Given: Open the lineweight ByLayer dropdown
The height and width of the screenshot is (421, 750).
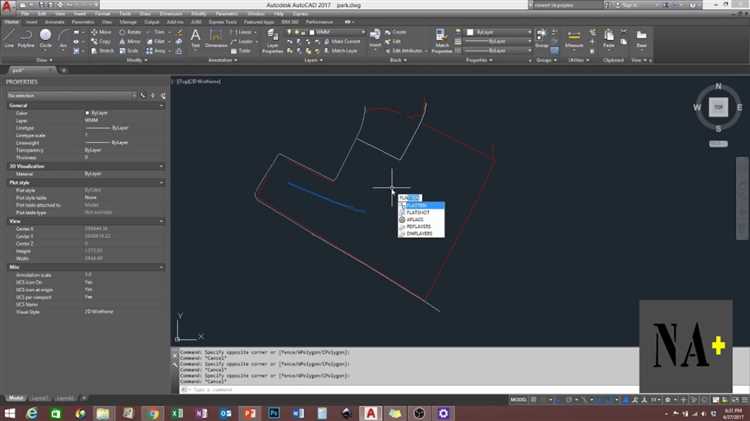Looking at the screenshot, I should pyautogui.click(x=499, y=42).
